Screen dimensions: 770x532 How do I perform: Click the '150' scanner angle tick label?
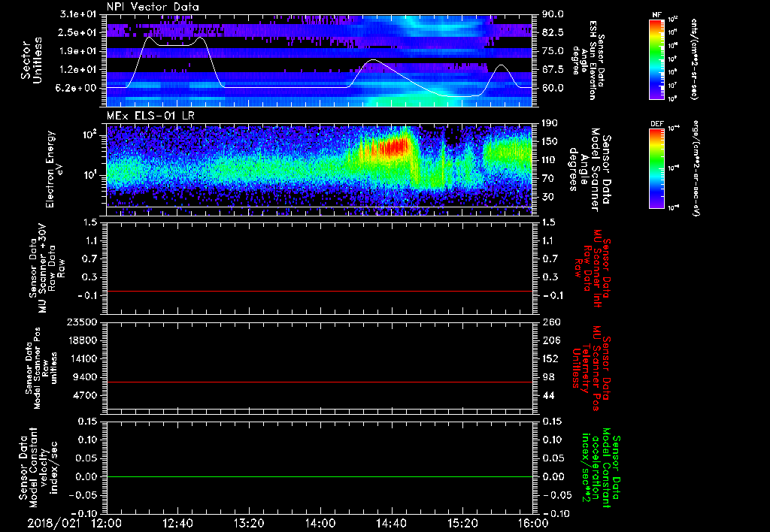pos(550,141)
